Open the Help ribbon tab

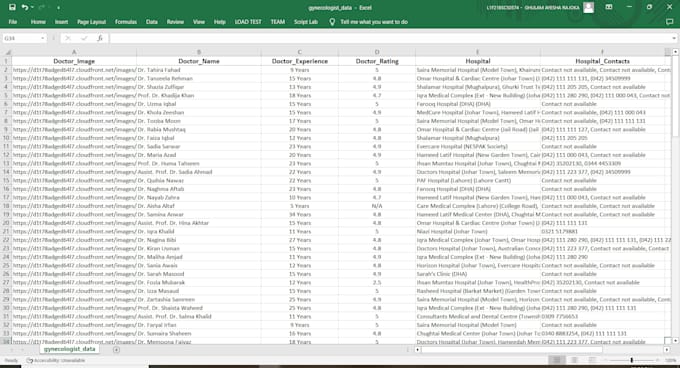click(219, 22)
